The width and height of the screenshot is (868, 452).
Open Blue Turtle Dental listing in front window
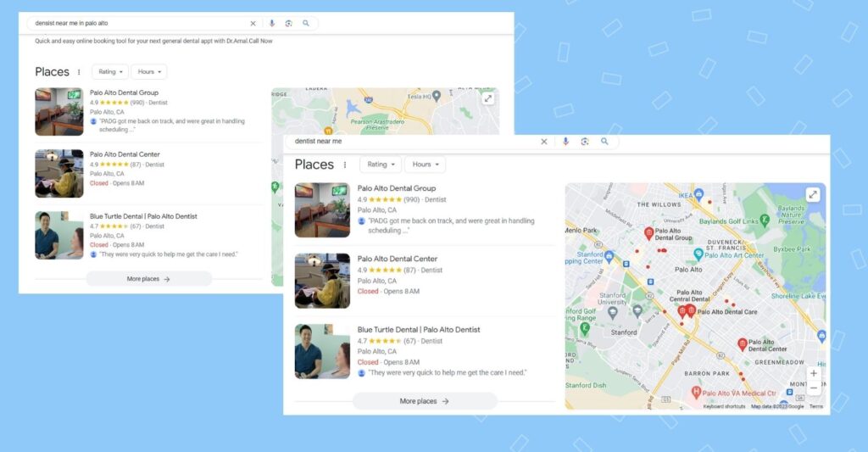click(x=419, y=330)
